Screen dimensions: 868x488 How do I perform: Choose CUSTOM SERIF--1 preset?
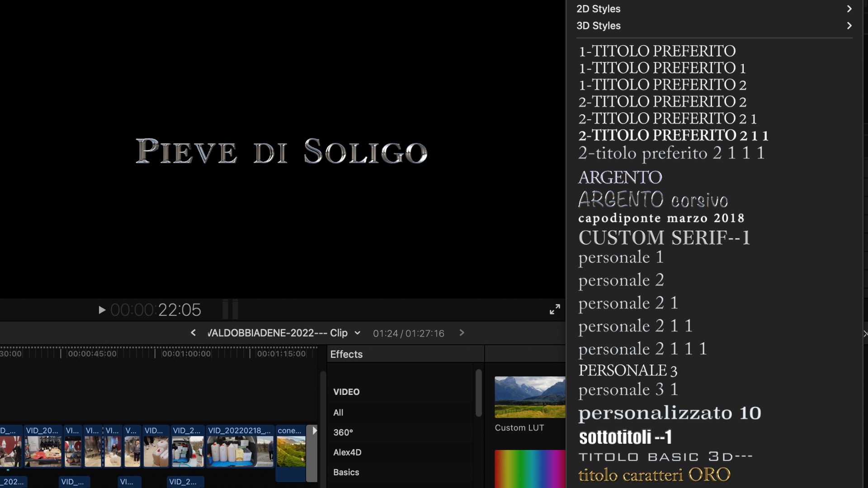point(664,238)
